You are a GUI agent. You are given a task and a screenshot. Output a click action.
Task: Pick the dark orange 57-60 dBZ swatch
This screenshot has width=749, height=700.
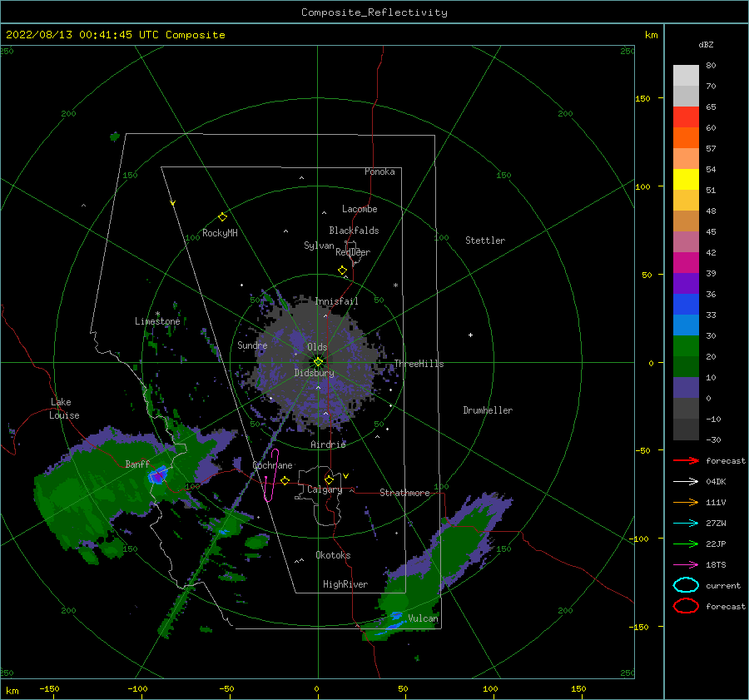(686, 137)
